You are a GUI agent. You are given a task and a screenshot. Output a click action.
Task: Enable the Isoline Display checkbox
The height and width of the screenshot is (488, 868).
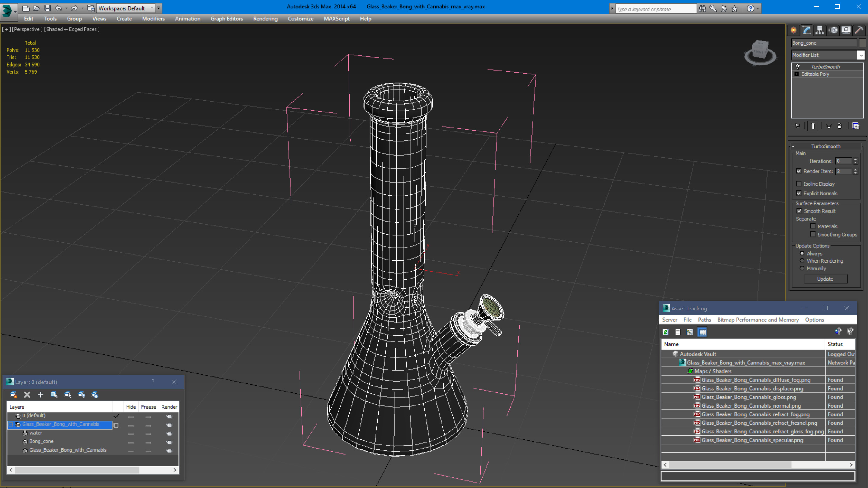point(799,184)
